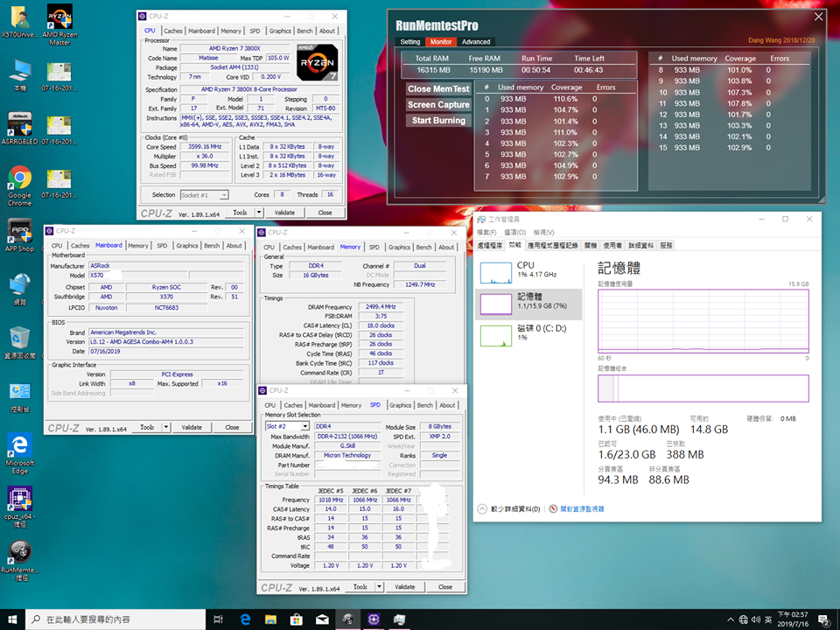The height and width of the screenshot is (630, 840).
Task: Open the volume control in system tray
Action: pyautogui.click(x=755, y=619)
